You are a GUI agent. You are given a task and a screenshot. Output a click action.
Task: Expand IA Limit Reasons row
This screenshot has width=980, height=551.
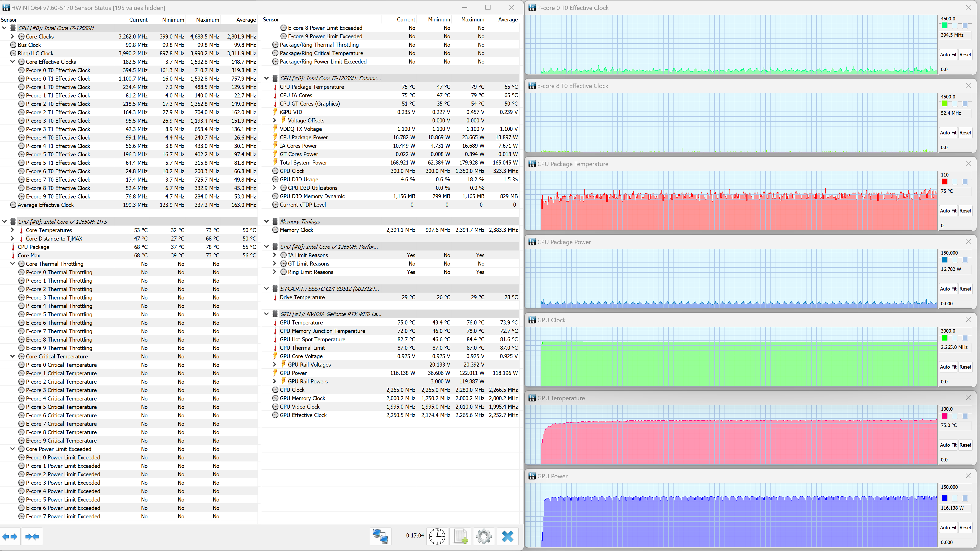pos(275,255)
